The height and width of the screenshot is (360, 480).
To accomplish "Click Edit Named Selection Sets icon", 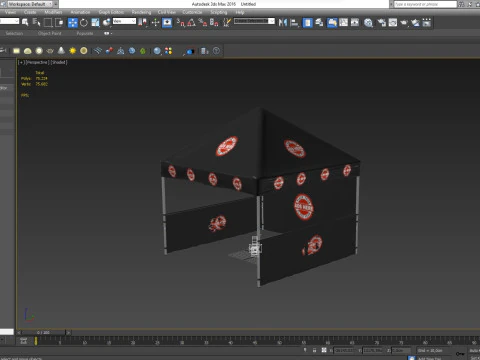I will pyautogui.click(x=227, y=22).
